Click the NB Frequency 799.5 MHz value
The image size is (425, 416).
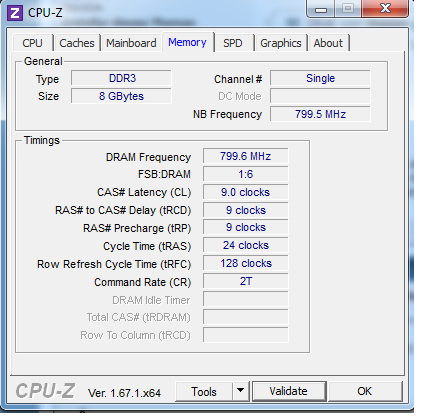(x=320, y=114)
